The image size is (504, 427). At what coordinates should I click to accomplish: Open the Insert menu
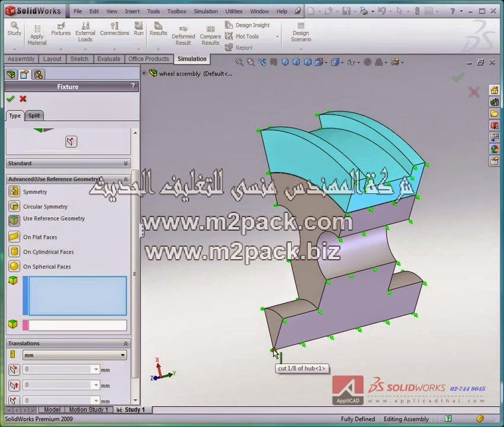pyautogui.click(x=132, y=11)
